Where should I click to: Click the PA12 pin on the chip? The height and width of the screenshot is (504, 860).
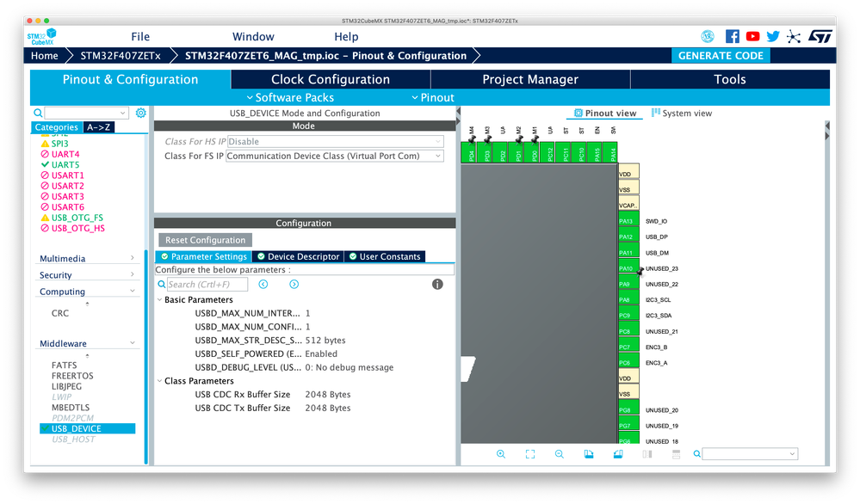(628, 237)
